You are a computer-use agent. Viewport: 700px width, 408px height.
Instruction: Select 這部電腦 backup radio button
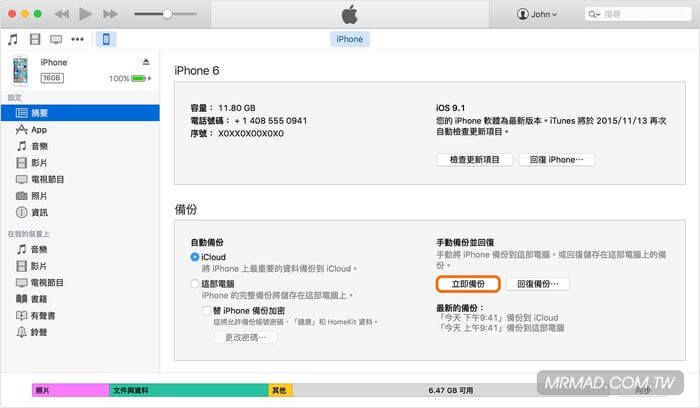[195, 283]
